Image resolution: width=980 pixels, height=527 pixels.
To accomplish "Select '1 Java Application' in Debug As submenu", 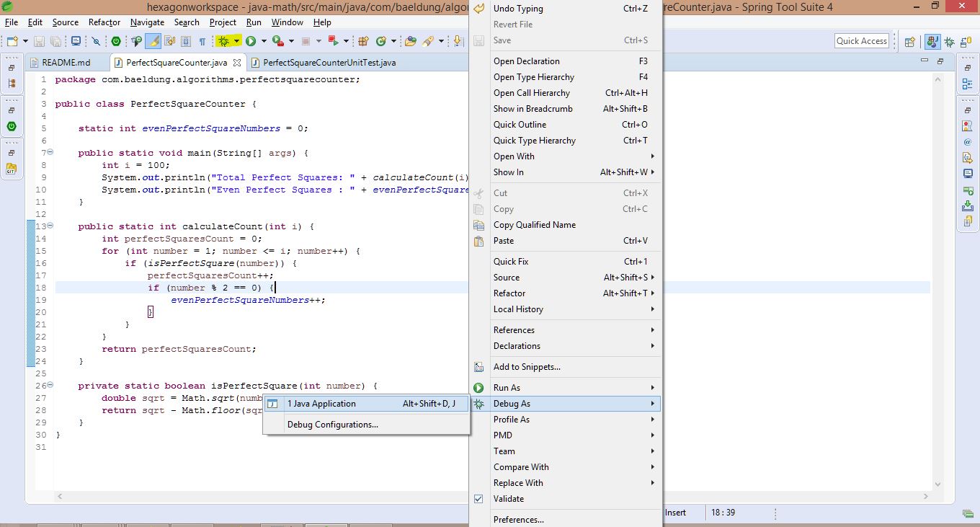I will [321, 404].
